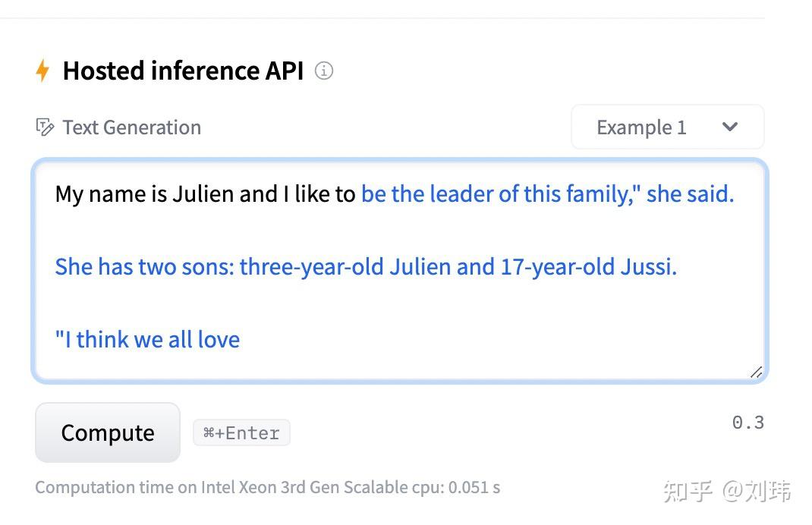The image size is (812, 525).
Task: Select Example 1 from the example picker
Action: (x=641, y=127)
